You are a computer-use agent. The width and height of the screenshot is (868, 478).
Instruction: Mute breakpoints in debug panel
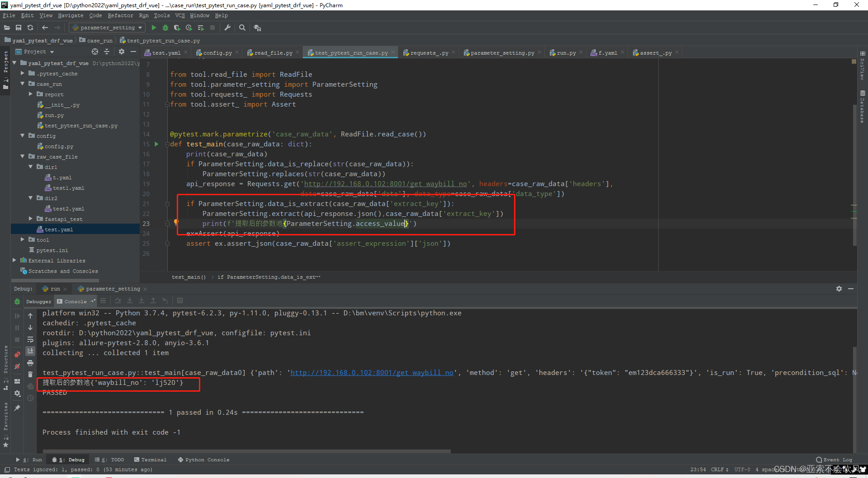tap(17, 366)
